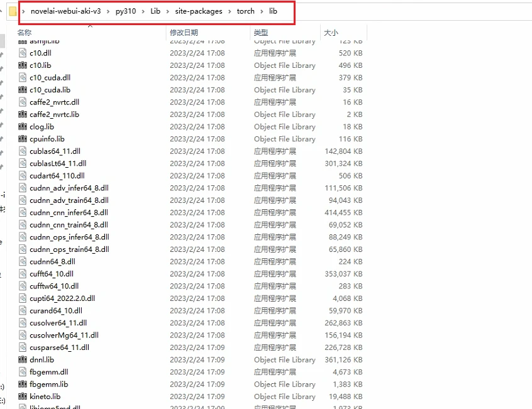The height and width of the screenshot is (409, 532).
Task: Click the cpuinfo.lib library icon
Action: 23,139
